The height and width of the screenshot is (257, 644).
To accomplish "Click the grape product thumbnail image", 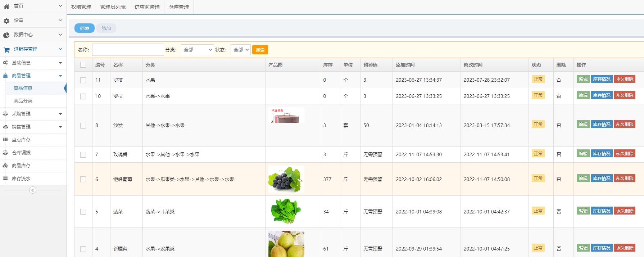I will click(x=286, y=179).
